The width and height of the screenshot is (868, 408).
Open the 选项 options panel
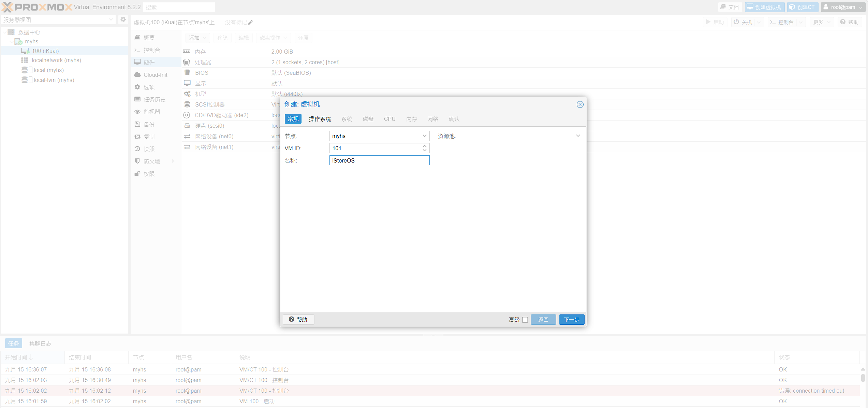156,87
